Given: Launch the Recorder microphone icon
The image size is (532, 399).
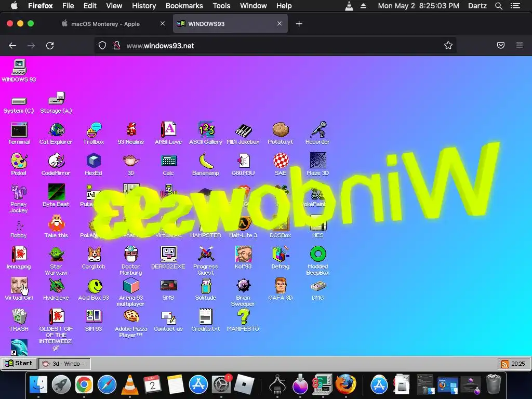Looking at the screenshot, I should pyautogui.click(x=317, y=129).
